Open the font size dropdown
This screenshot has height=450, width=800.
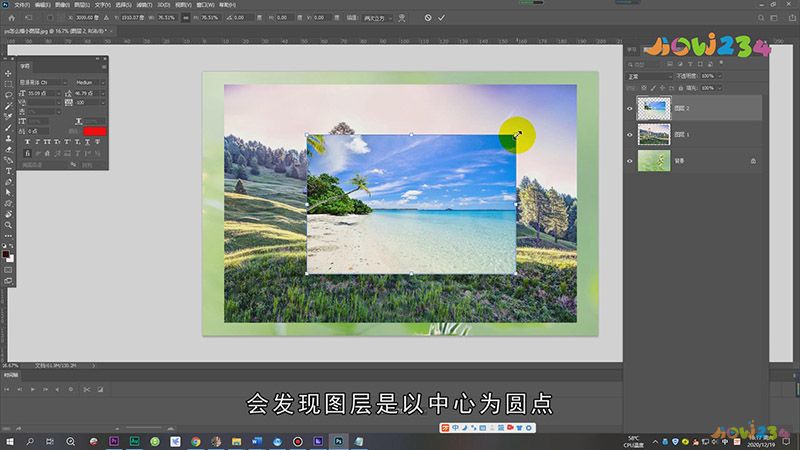click(x=58, y=93)
